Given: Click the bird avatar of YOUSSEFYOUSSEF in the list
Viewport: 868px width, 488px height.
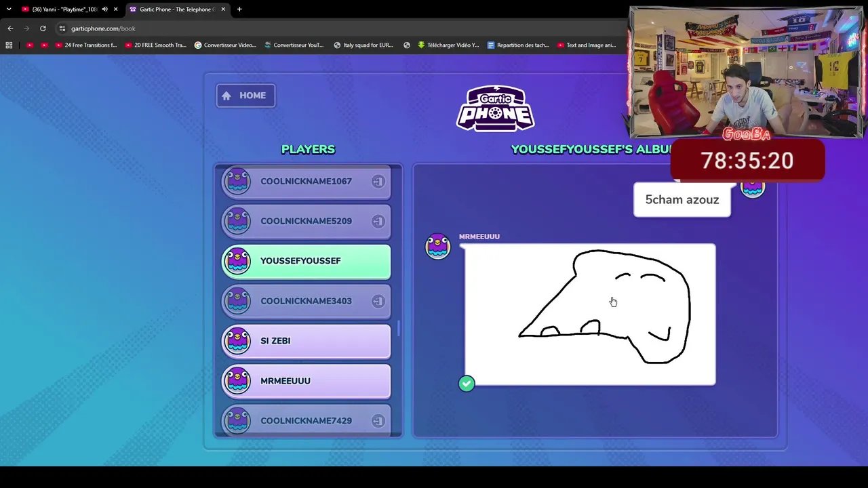Looking at the screenshot, I should (237, 260).
